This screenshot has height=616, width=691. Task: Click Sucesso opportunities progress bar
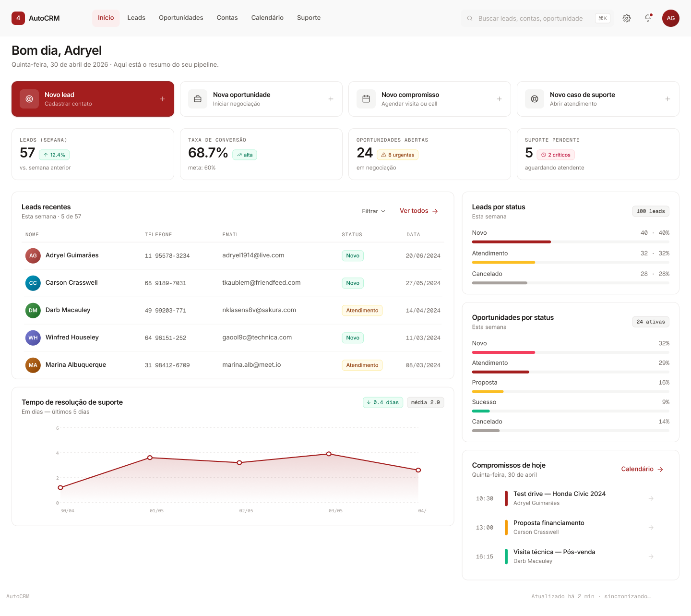pyautogui.click(x=571, y=411)
